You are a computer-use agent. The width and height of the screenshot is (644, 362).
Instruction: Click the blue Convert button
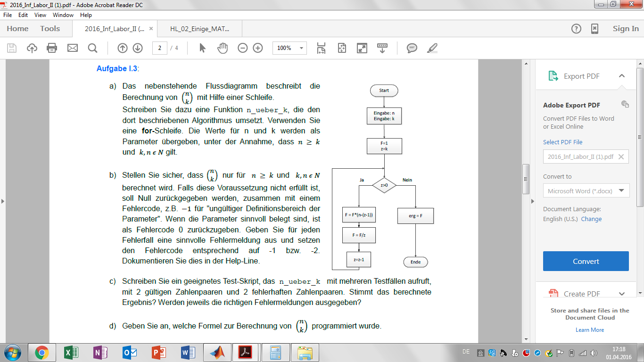point(586,261)
